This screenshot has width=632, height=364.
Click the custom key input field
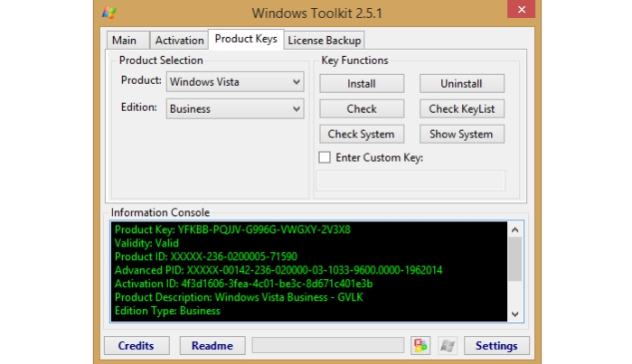[x=410, y=181]
